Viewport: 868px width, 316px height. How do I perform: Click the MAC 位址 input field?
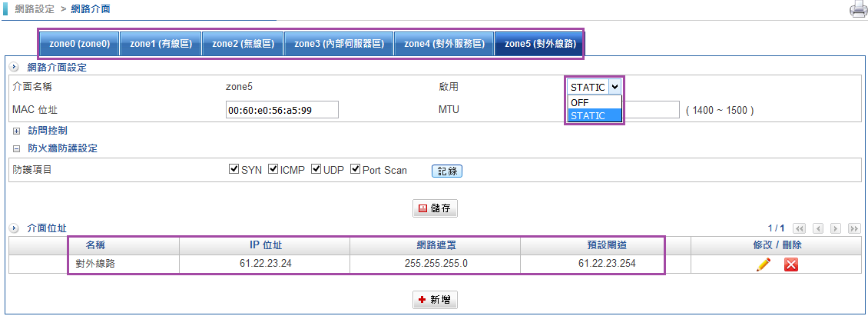click(281, 110)
